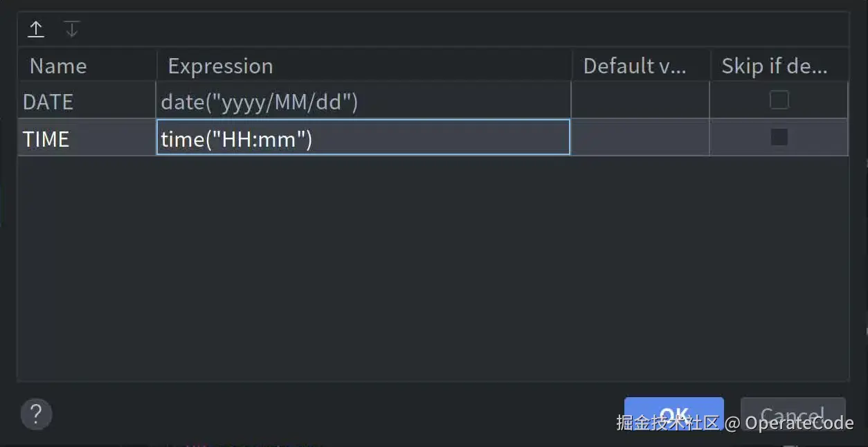This screenshot has width=868, height=447.
Task: Click empty area below the variables table
Action: click(x=433, y=270)
